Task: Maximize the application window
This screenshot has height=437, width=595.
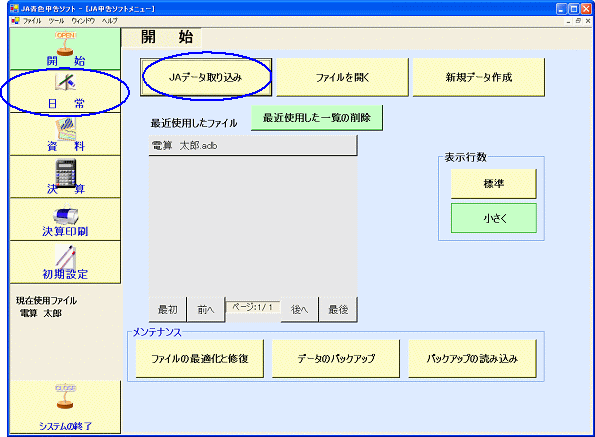Action: 574,9
